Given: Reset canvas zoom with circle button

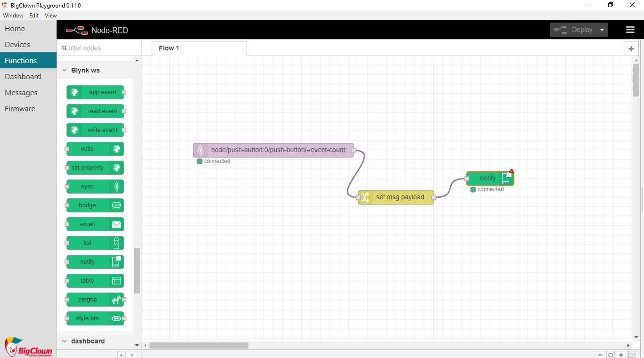Looking at the screenshot, I should point(611,355).
